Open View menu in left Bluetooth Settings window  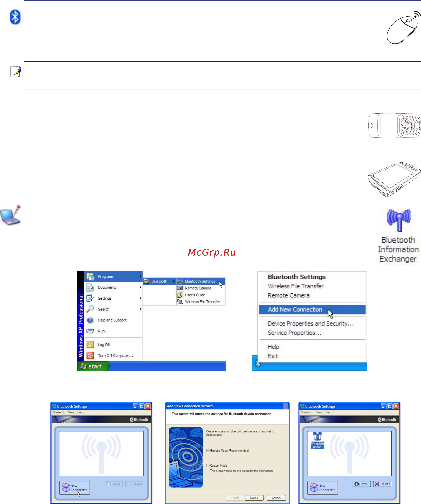point(71,412)
